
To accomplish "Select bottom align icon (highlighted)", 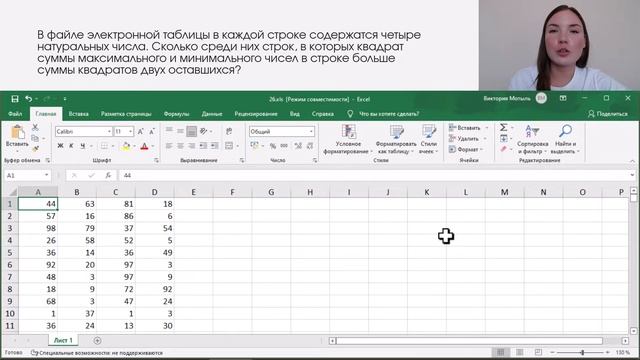I will 191,131.
